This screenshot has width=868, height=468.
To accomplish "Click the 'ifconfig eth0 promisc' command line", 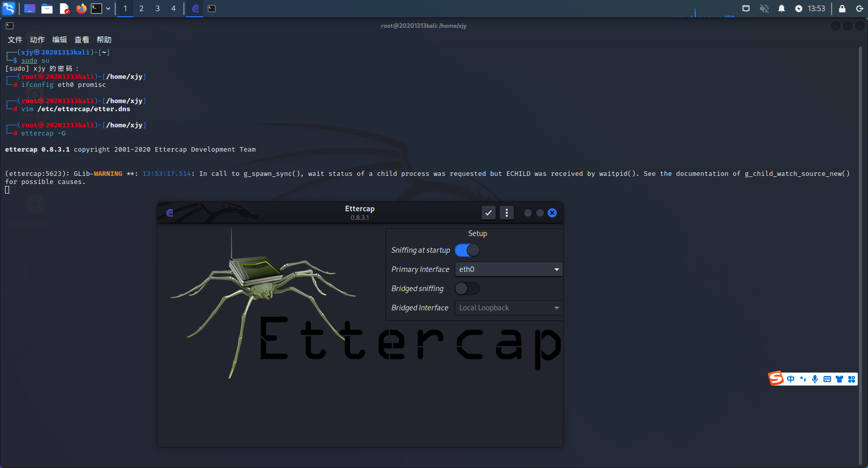I will [64, 85].
